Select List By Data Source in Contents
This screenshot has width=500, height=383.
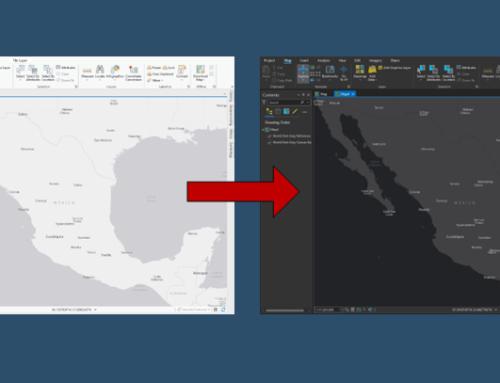pyautogui.click(x=278, y=112)
